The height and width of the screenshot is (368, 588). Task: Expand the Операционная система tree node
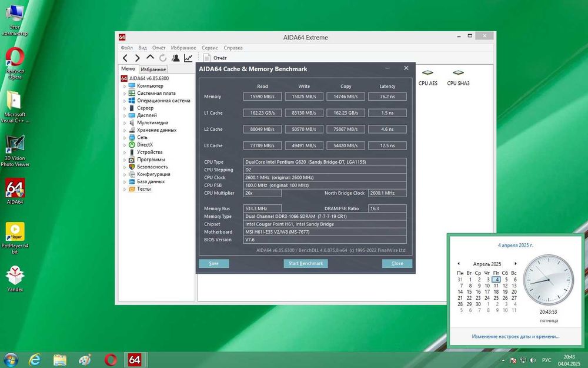pos(125,101)
